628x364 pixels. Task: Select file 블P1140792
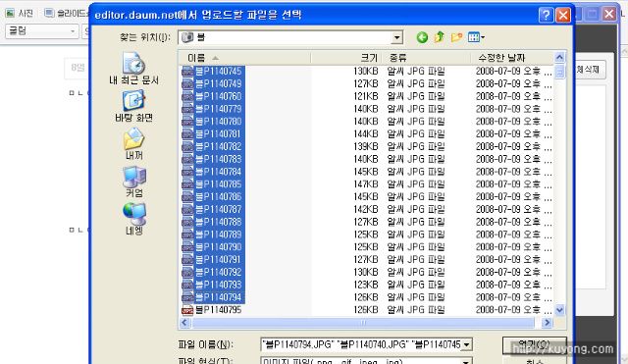coord(218,272)
